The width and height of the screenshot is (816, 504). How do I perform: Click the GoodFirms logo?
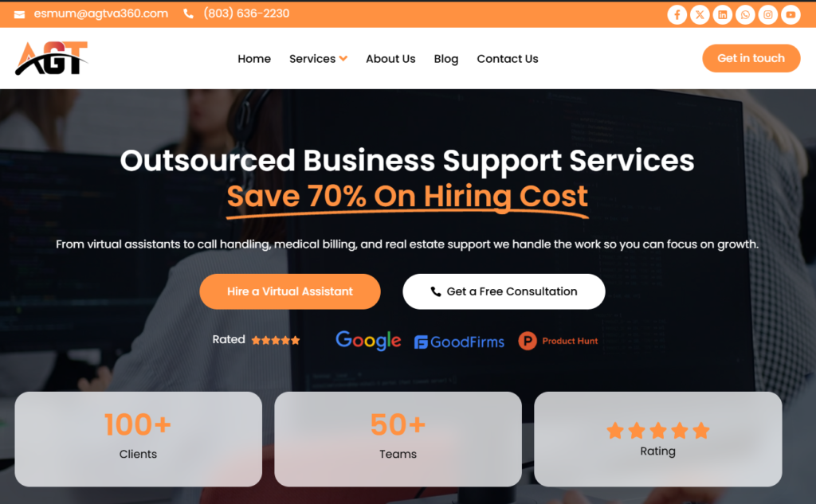459,342
